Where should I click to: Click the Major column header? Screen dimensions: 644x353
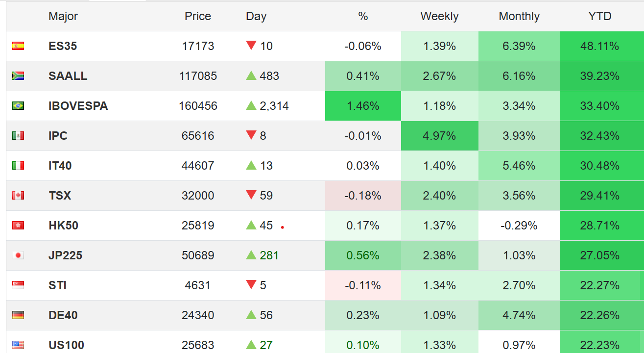pyautogui.click(x=63, y=16)
